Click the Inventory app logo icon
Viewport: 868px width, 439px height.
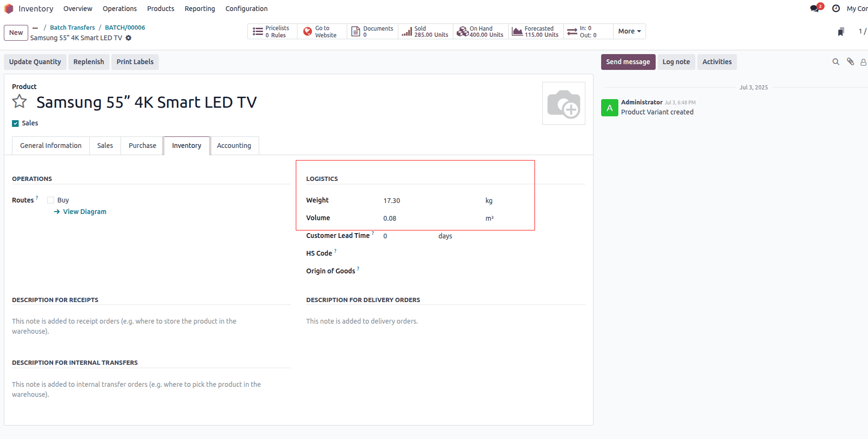point(9,9)
